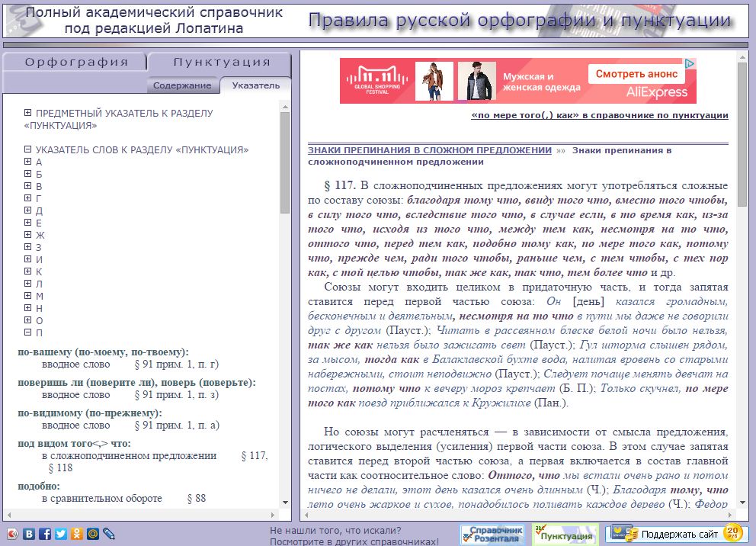This screenshot has height=546, width=756.
Task: Click the left index panel scrollbar
Action: pos(285,305)
